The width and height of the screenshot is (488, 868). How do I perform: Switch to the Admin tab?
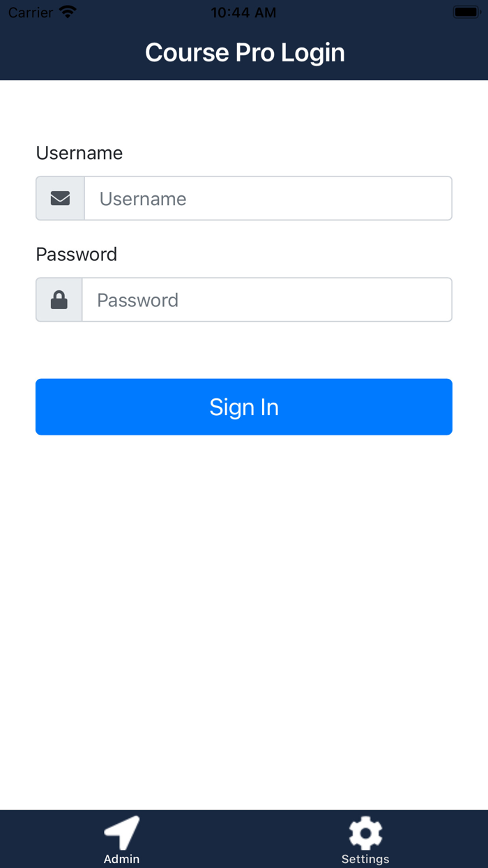point(121,839)
